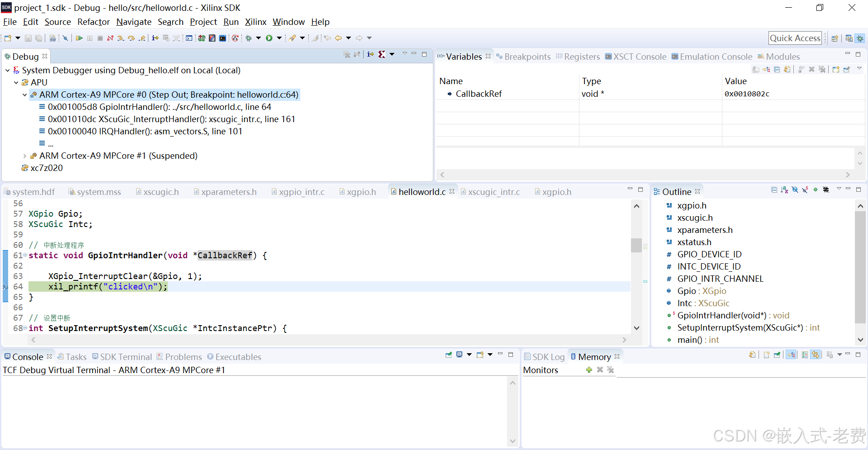Switch to Registers tab
The image size is (868, 450).
coord(578,57)
